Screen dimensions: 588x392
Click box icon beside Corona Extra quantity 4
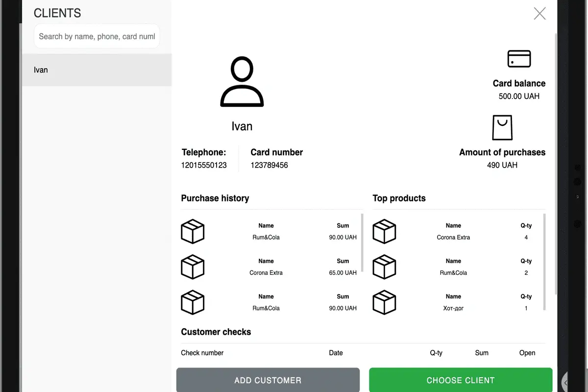[x=384, y=231]
